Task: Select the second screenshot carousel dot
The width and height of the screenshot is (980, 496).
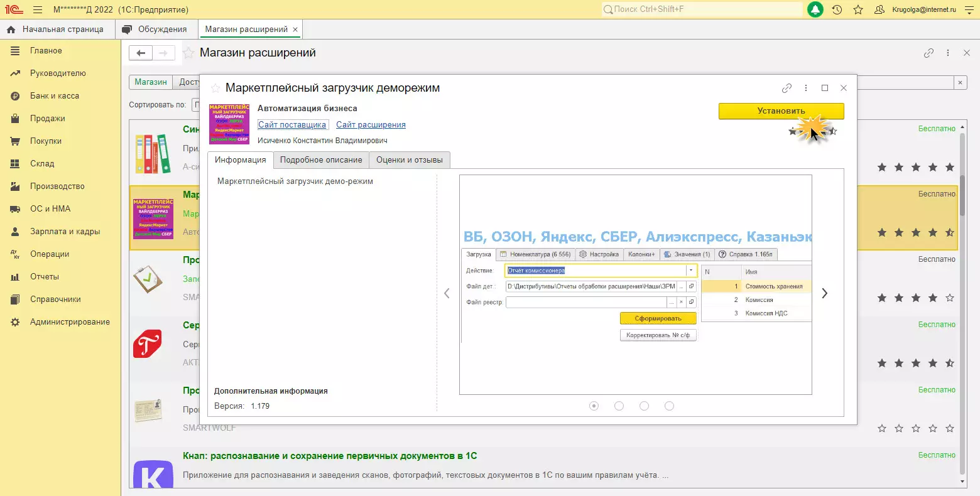Action: pos(619,406)
